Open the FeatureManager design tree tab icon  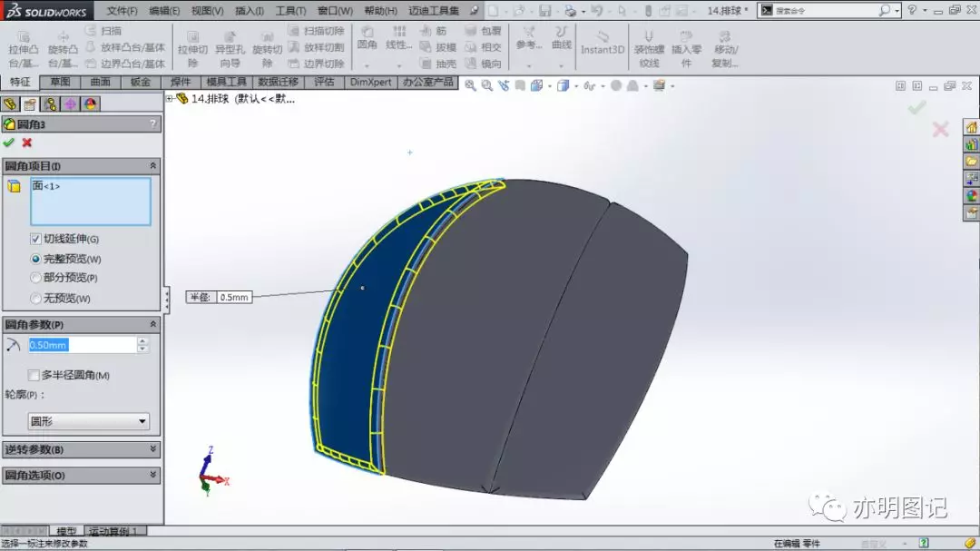[x=10, y=103]
